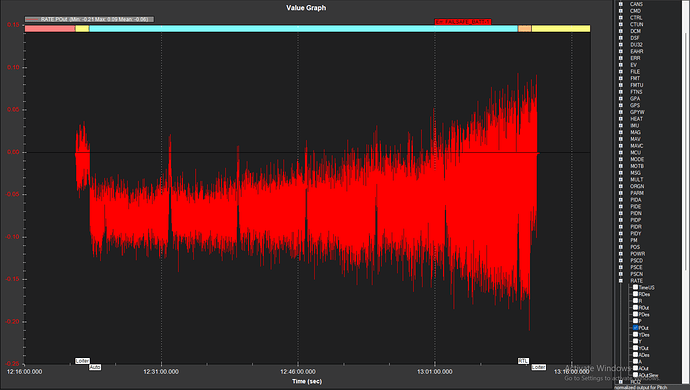690x390 pixels.
Task: Click the Err FAILSAFE_BATT-1 event label
Action: tap(462, 22)
